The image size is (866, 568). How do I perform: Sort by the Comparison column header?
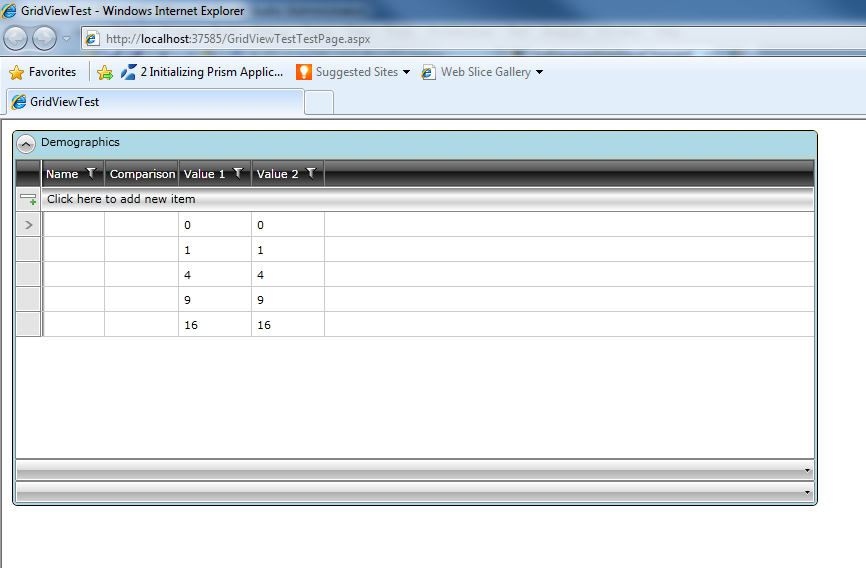142,173
